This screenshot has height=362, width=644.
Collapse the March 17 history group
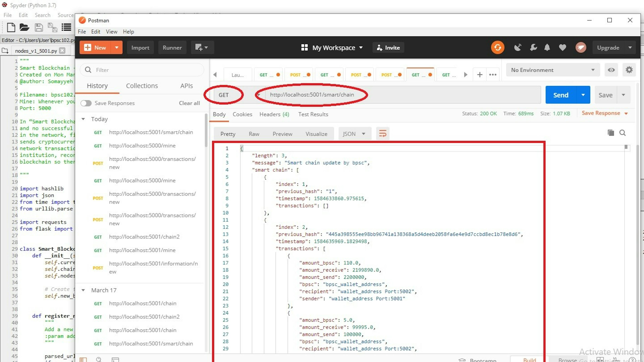click(x=83, y=290)
